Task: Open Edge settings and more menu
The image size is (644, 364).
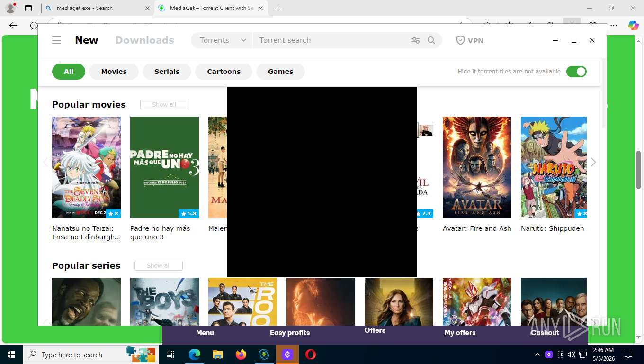Action: coord(614,26)
